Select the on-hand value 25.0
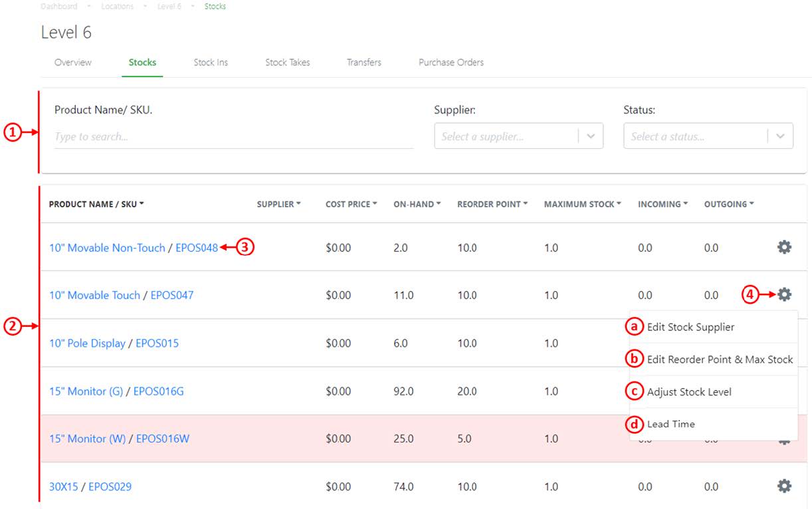Image resolution: width=812 pixels, height=509 pixels. click(x=403, y=439)
